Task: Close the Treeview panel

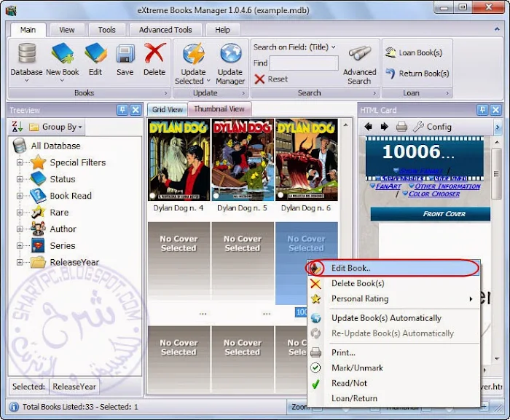Action: pos(136,110)
